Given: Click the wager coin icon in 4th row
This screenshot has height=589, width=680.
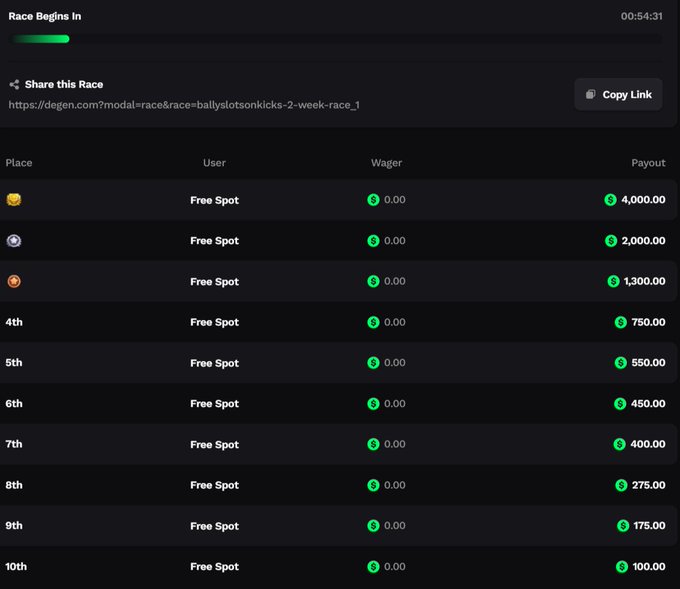Looking at the screenshot, I should click(373, 322).
